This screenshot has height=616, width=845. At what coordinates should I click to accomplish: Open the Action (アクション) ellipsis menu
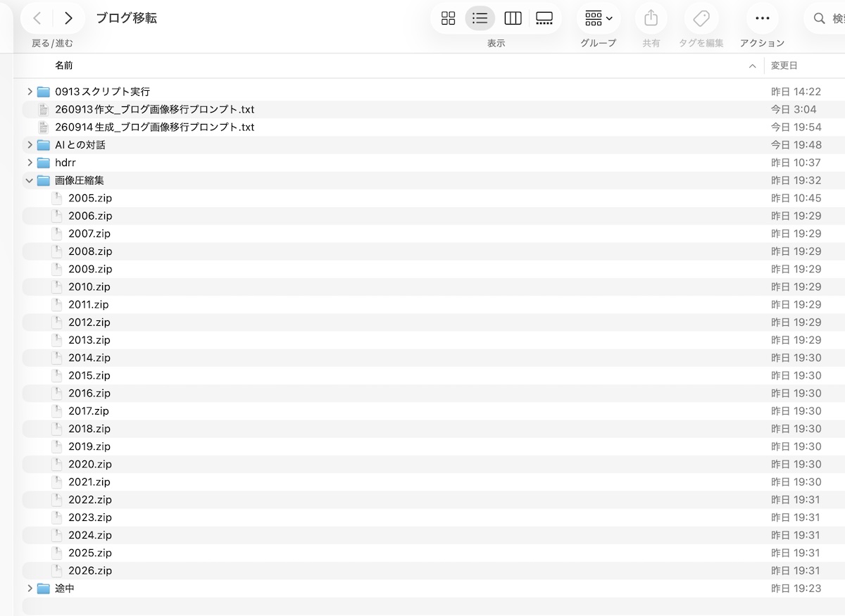pyautogui.click(x=762, y=18)
